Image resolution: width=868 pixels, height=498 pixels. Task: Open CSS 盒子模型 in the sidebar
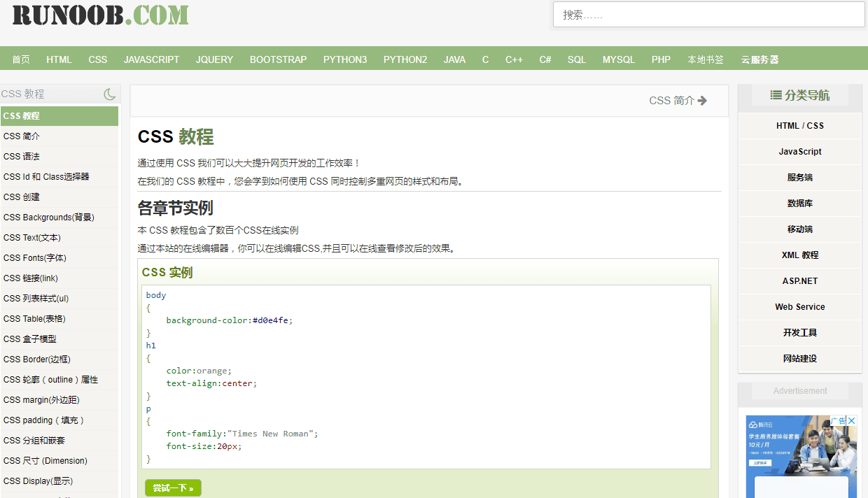[30, 339]
